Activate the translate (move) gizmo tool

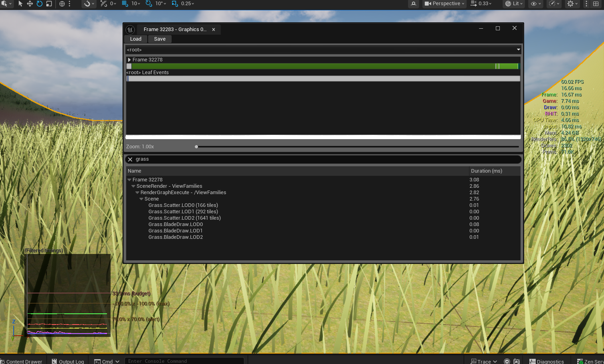click(x=30, y=4)
